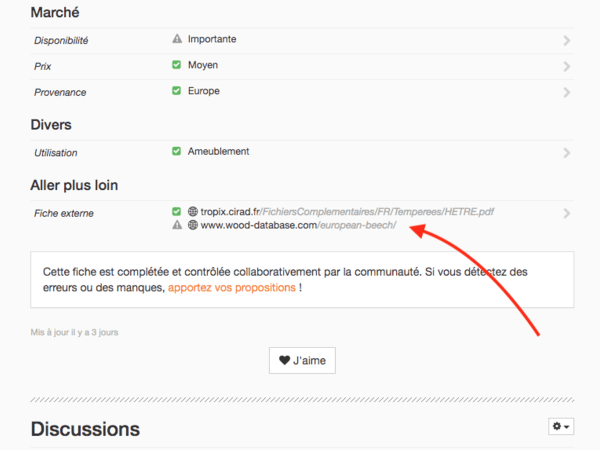600x450 pixels.
Task: Toggle the green check next to Moyen
Action: [x=177, y=65]
